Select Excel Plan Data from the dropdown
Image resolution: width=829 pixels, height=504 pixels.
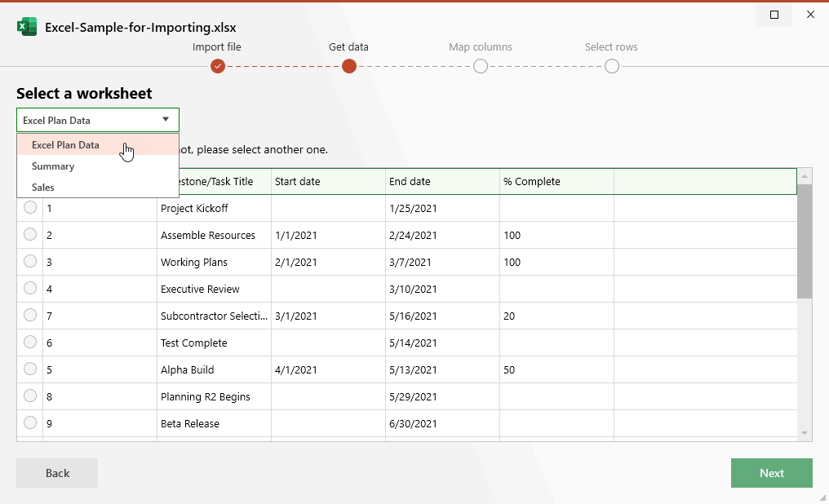pyautogui.click(x=65, y=144)
